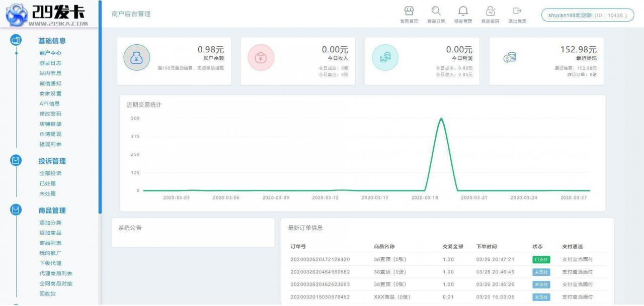Viewport: 644px width, 306px height.
Task: Open 商户中心 in the sidebar
Action: pyautogui.click(x=50, y=53)
